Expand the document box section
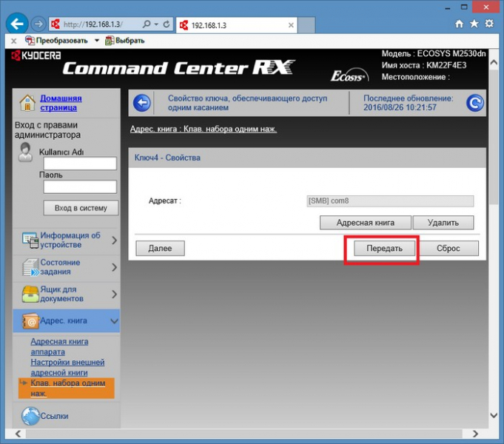Screen dimensions: 504x444 click(x=114, y=294)
